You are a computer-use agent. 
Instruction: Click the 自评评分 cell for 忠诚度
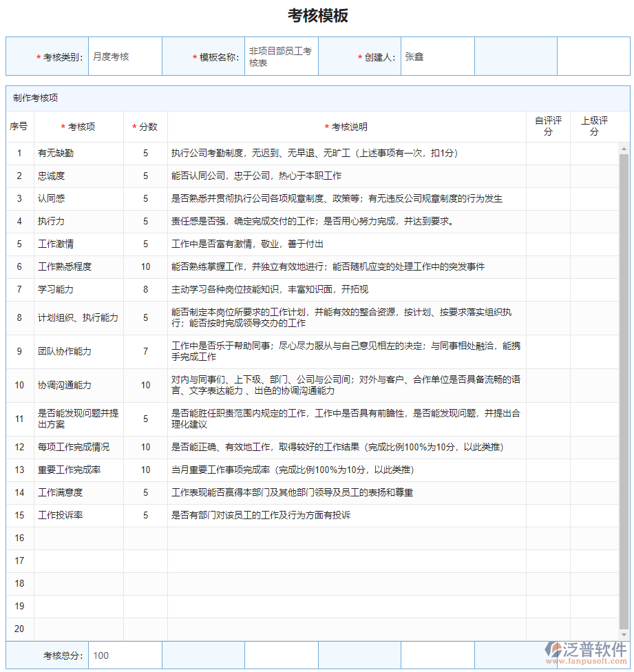(x=547, y=176)
